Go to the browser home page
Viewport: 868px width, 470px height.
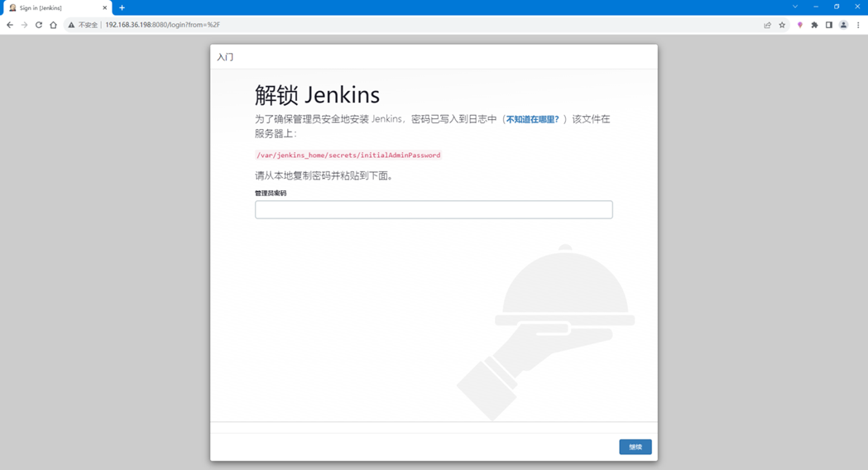[53, 25]
